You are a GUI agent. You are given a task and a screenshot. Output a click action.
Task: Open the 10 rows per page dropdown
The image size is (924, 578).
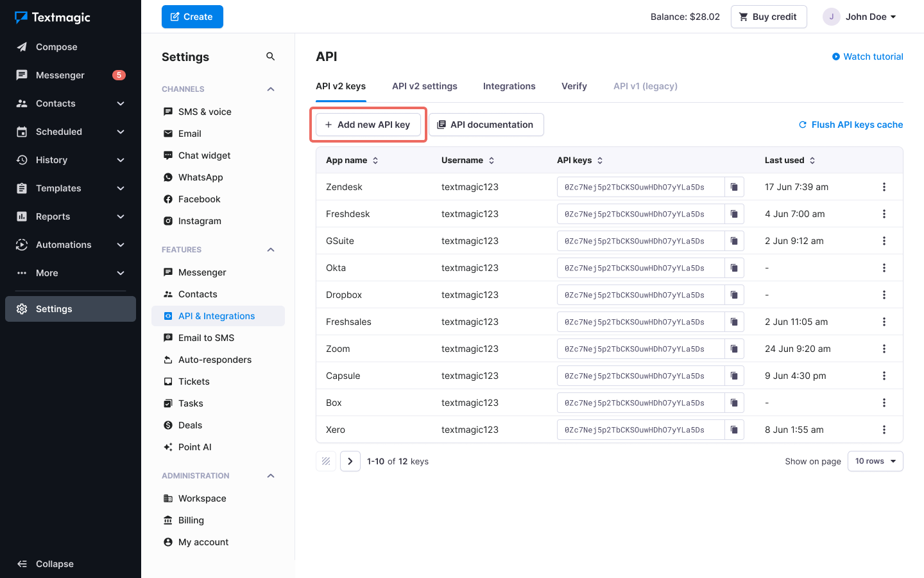pos(875,461)
